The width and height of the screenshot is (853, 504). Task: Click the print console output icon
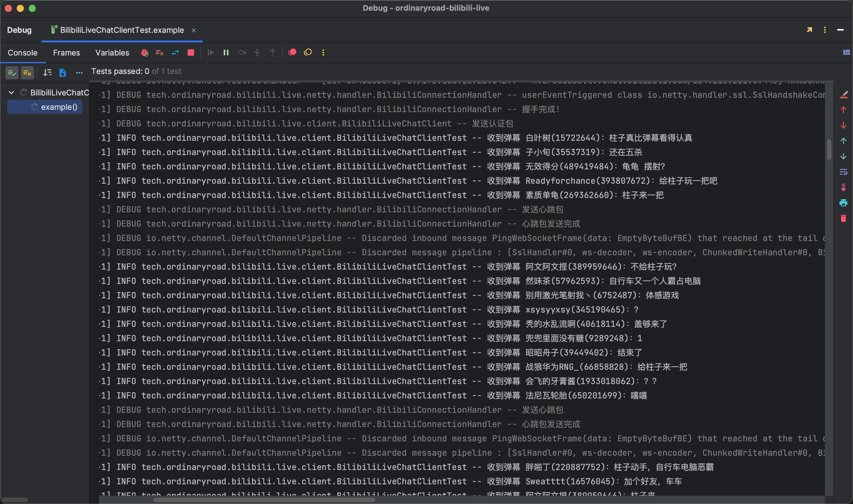[843, 203]
